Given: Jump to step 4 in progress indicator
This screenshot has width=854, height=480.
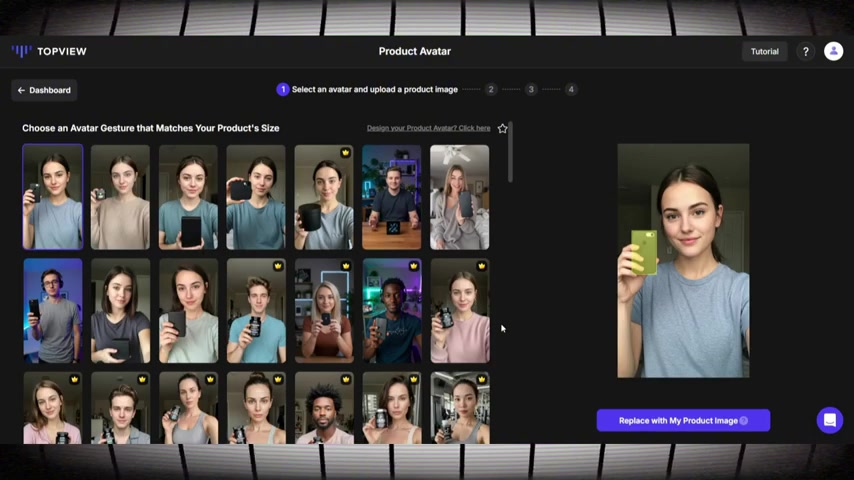Looking at the screenshot, I should pyautogui.click(x=571, y=89).
